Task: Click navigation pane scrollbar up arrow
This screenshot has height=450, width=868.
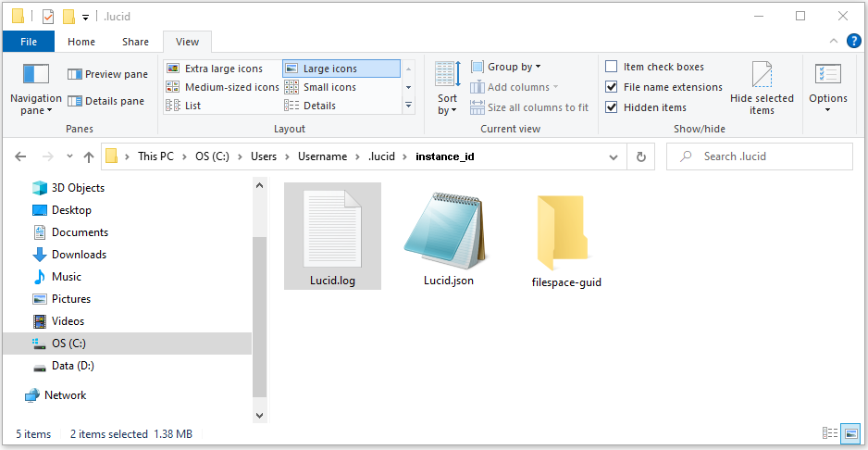Action: click(x=260, y=186)
